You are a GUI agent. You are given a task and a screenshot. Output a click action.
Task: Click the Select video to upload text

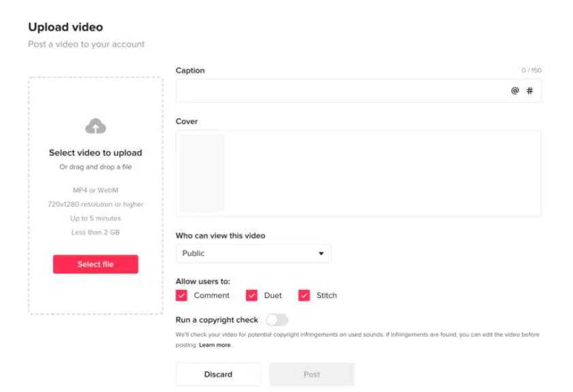tap(95, 153)
